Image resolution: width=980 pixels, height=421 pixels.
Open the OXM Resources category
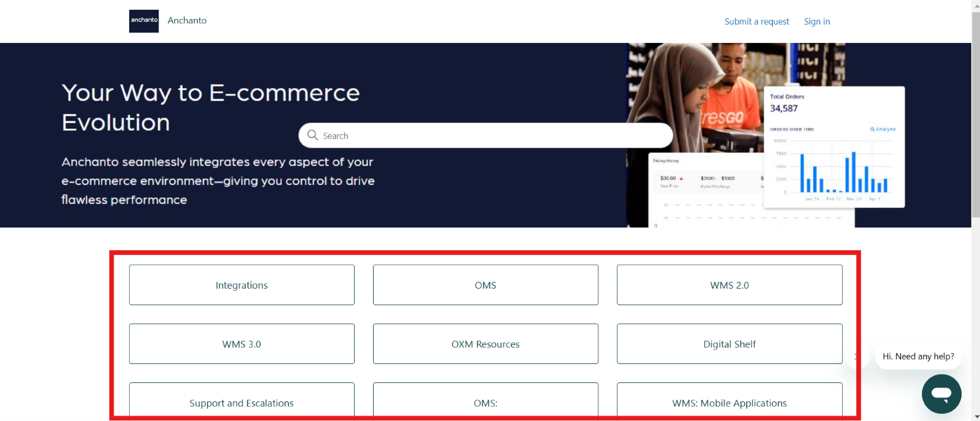(486, 344)
